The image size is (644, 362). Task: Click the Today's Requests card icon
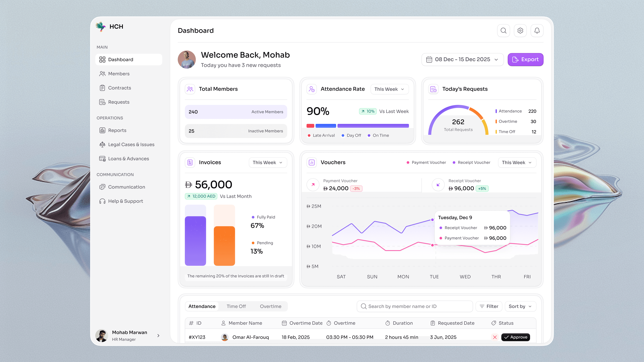click(x=434, y=89)
